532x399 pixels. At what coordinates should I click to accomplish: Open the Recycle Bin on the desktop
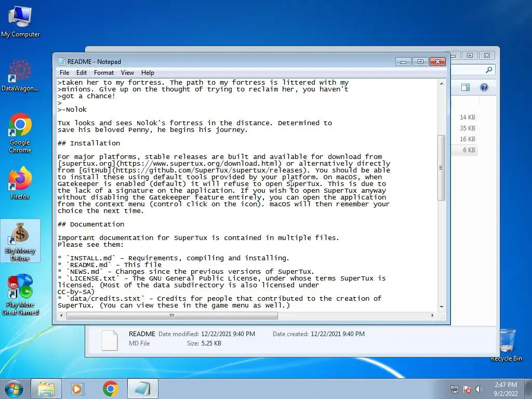click(x=506, y=345)
